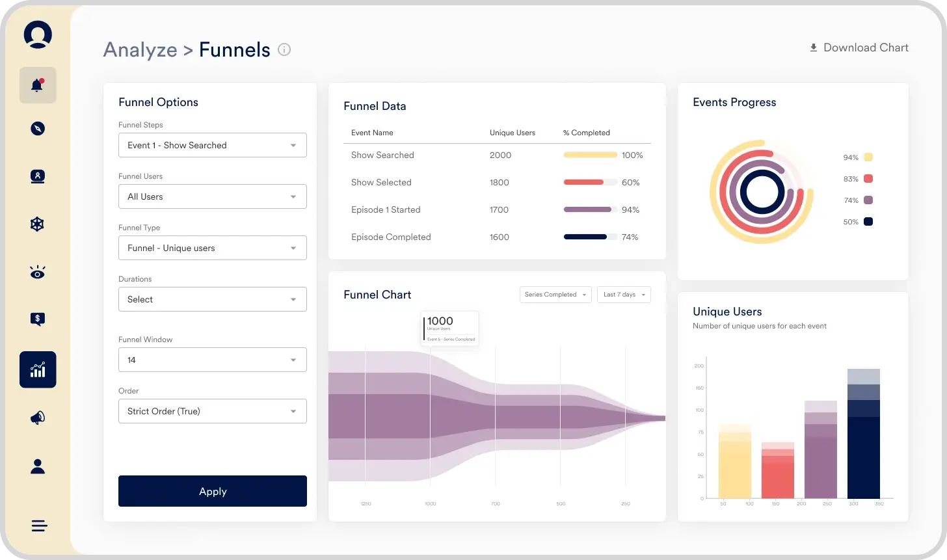947x560 pixels.
Task: Open the megaphone icon in sidebar
Action: click(x=38, y=418)
